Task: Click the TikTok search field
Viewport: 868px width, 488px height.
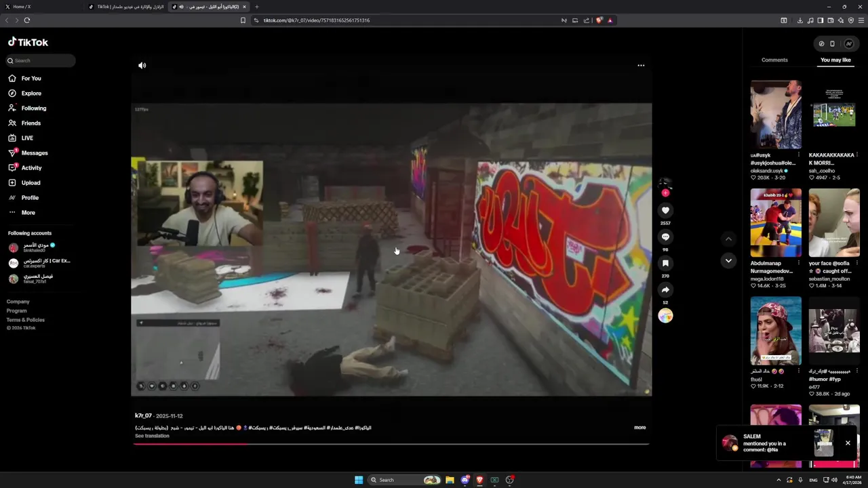Action: [x=41, y=60]
